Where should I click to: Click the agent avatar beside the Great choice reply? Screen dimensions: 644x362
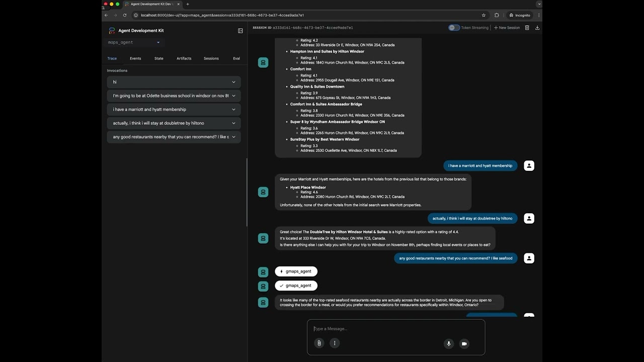coord(263,238)
